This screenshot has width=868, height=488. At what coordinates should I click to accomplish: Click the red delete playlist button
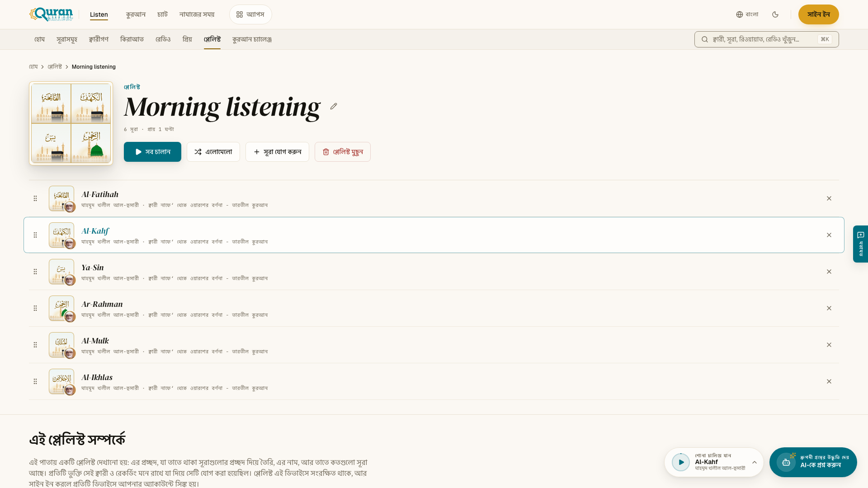click(343, 152)
